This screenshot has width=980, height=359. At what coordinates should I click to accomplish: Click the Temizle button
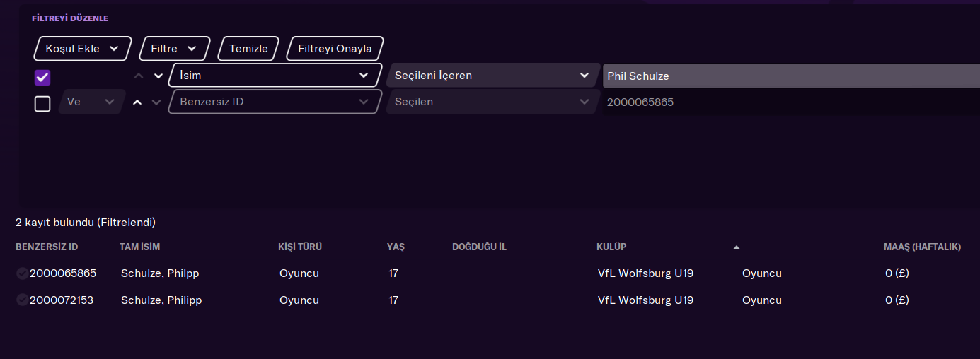click(x=249, y=49)
